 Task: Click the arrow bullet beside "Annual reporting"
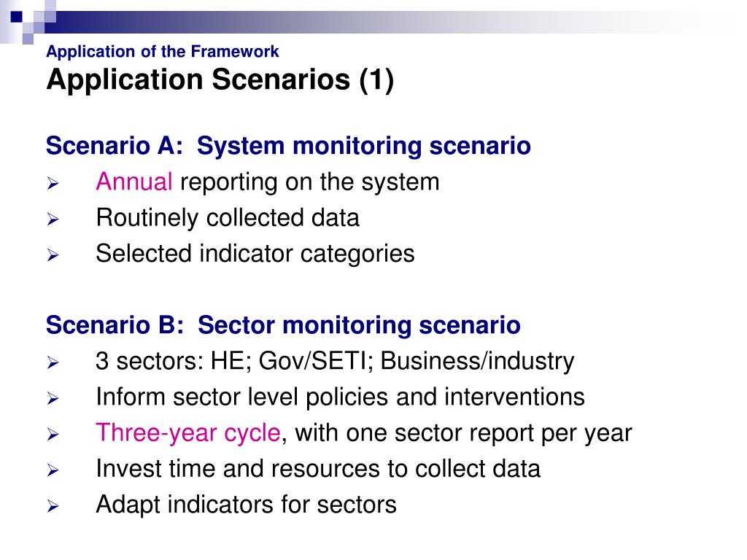tap(53, 184)
